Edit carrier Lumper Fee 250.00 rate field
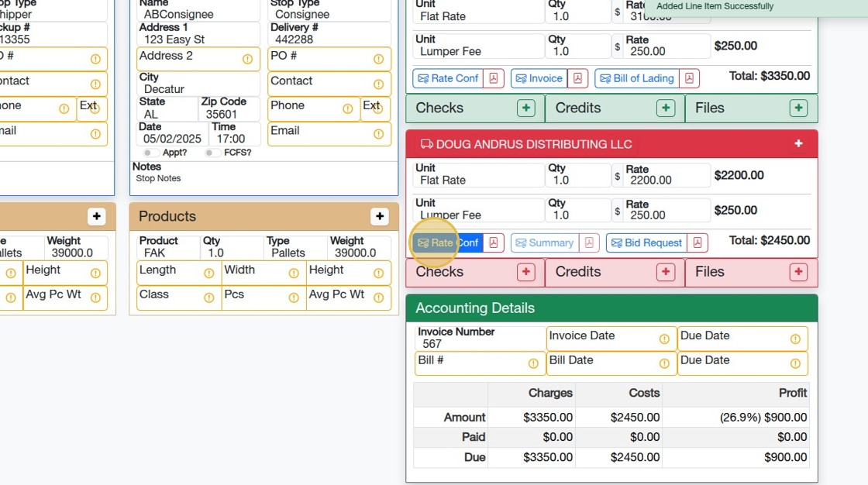The height and width of the screenshot is (485, 868). click(666, 209)
